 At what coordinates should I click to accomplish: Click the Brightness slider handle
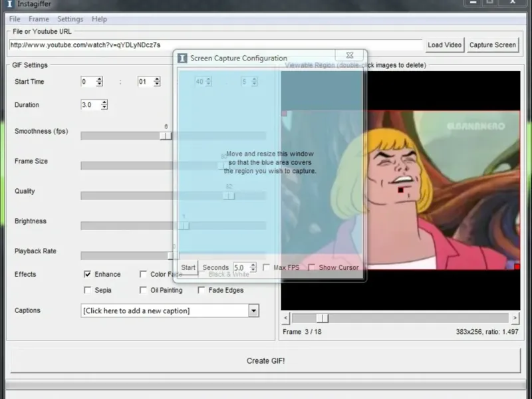[184, 225]
